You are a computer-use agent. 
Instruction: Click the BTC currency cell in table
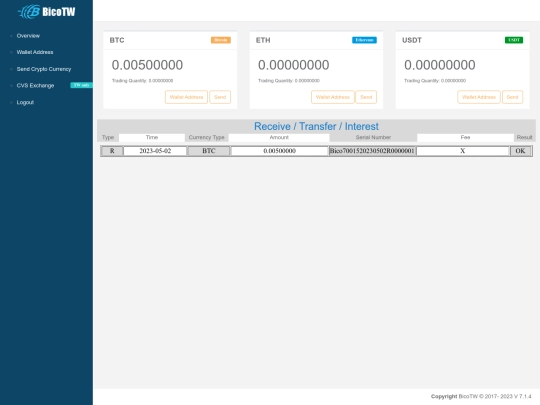point(209,151)
